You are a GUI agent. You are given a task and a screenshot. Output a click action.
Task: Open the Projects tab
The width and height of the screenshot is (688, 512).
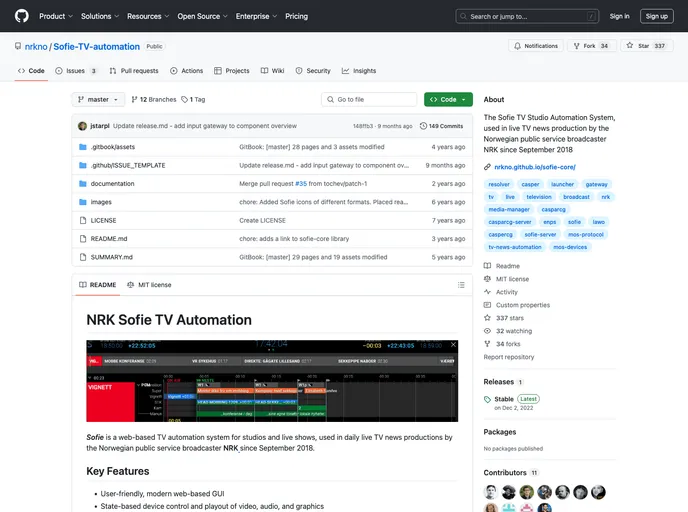click(232, 71)
